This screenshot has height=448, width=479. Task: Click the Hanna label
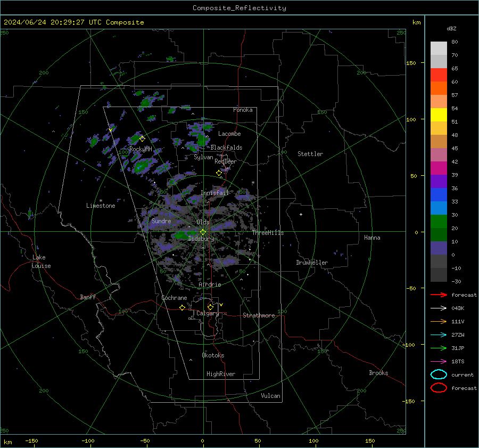(372, 238)
